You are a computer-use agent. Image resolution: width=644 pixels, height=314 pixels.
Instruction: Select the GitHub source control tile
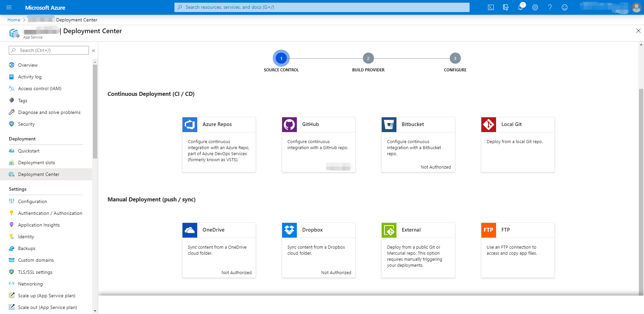pos(318,144)
